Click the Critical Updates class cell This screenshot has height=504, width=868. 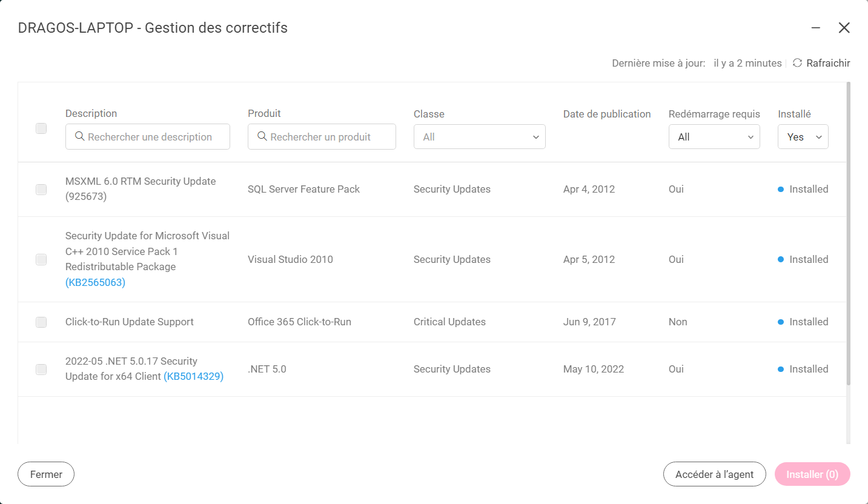coord(449,322)
